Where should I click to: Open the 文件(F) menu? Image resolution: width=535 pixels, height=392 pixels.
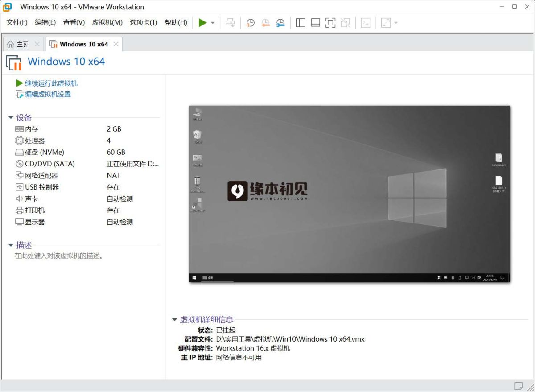17,22
